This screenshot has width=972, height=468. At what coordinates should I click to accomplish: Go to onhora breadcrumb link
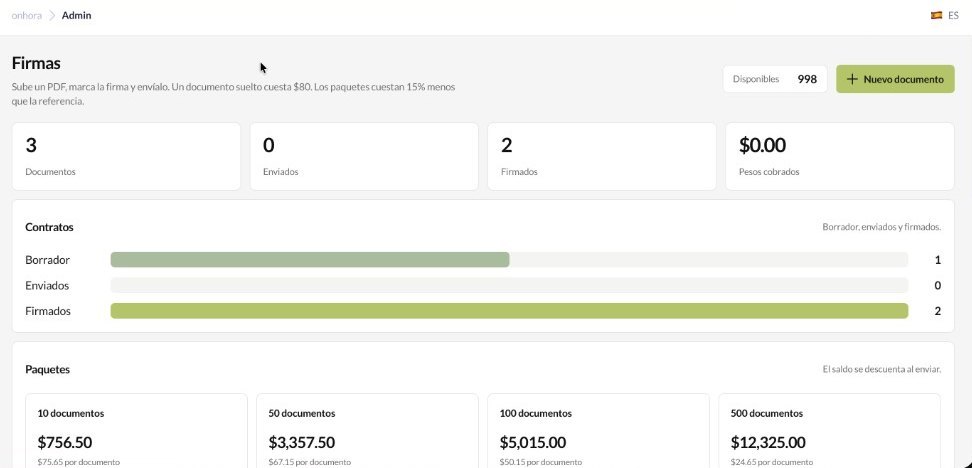click(x=27, y=15)
